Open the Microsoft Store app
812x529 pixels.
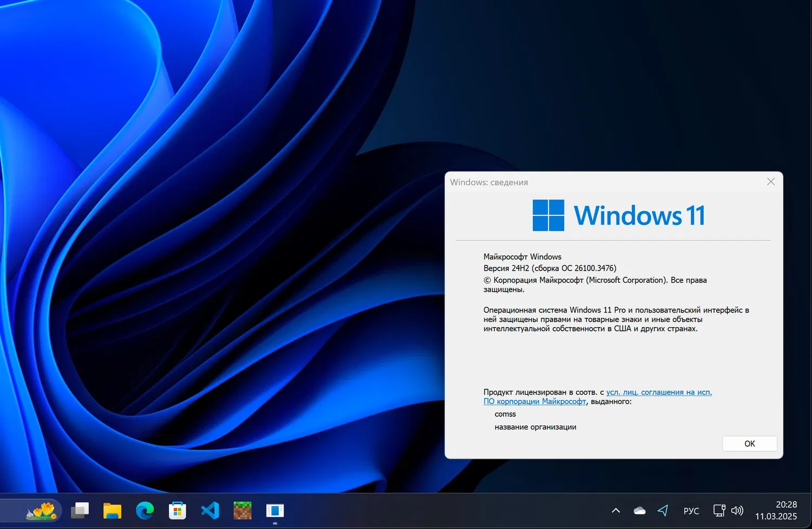[x=178, y=511]
